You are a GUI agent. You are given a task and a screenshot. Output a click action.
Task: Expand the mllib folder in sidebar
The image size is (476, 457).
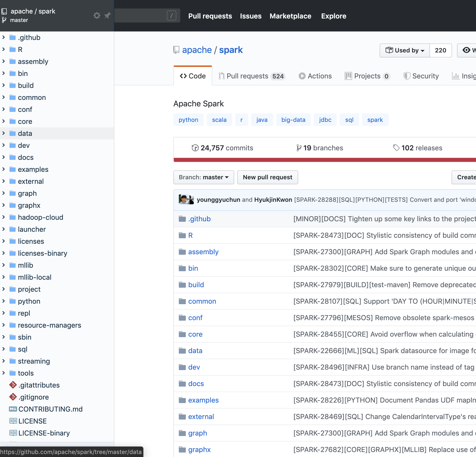[x=3, y=265]
